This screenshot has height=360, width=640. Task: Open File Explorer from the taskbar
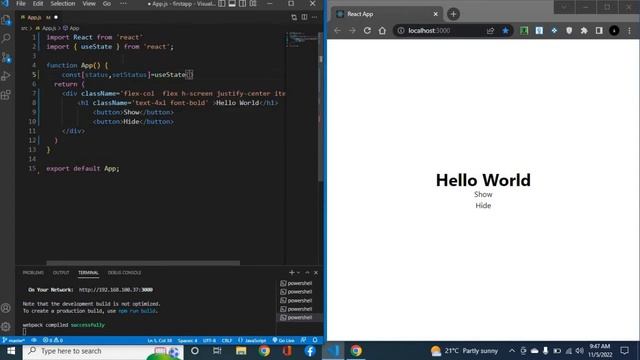[x=241, y=351]
